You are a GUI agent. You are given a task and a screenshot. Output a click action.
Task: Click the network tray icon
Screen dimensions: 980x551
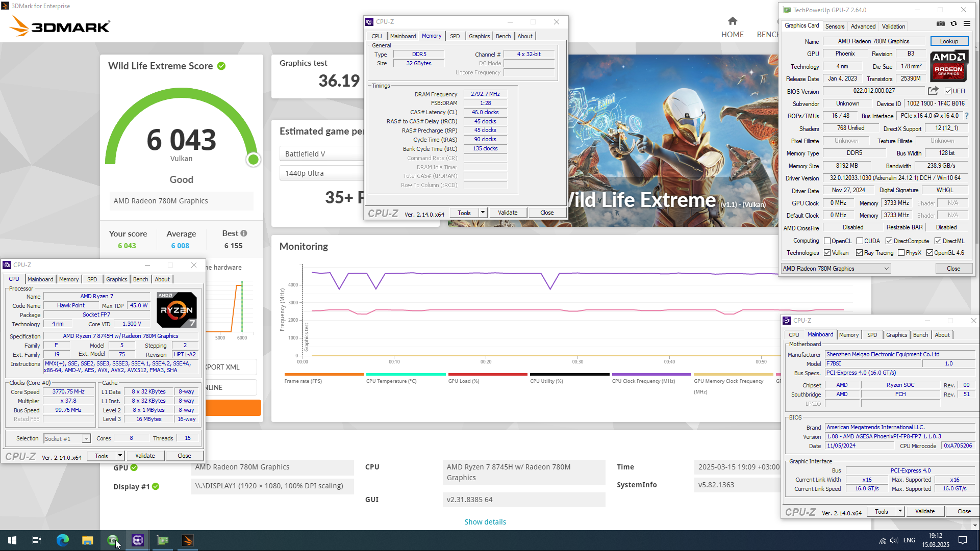[883, 540]
